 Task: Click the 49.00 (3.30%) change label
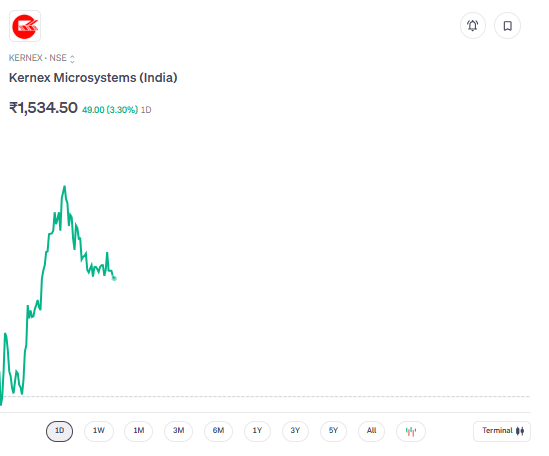tap(110, 110)
